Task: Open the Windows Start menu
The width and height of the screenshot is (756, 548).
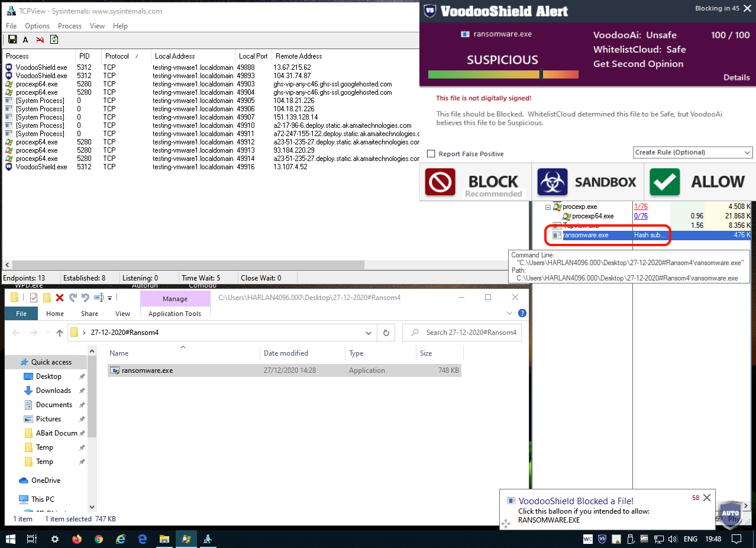Action: [x=11, y=539]
